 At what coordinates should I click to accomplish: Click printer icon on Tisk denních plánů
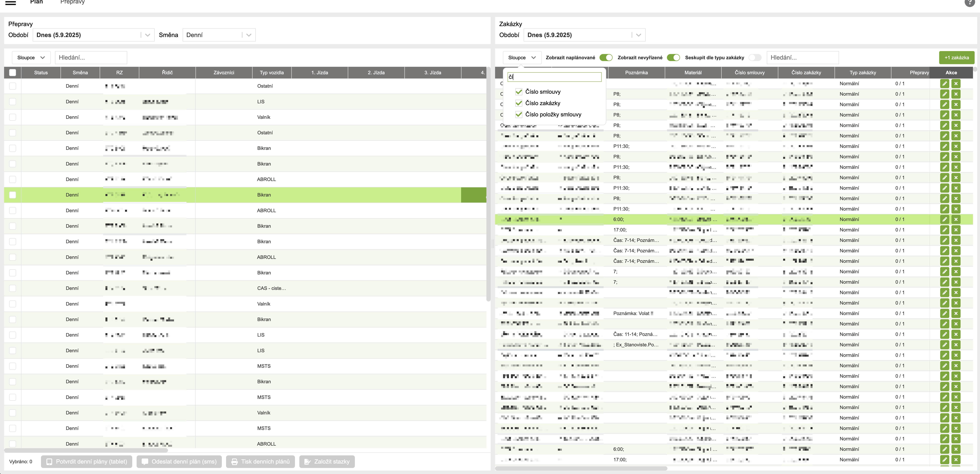tap(235, 461)
